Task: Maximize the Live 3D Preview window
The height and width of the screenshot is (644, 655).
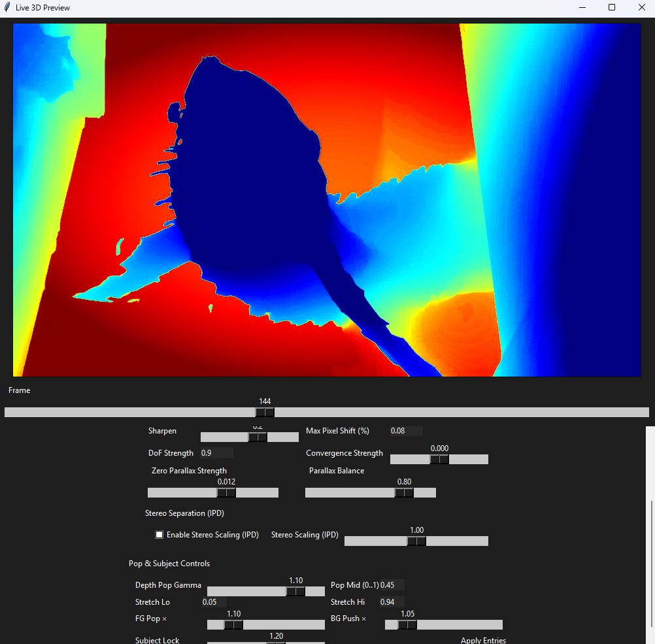Action: point(612,8)
